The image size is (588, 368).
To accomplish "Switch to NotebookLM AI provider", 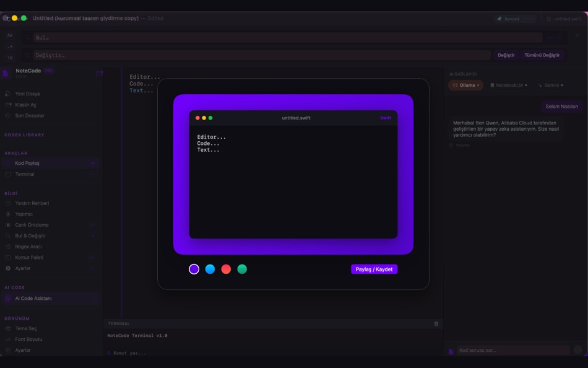I will pyautogui.click(x=509, y=85).
